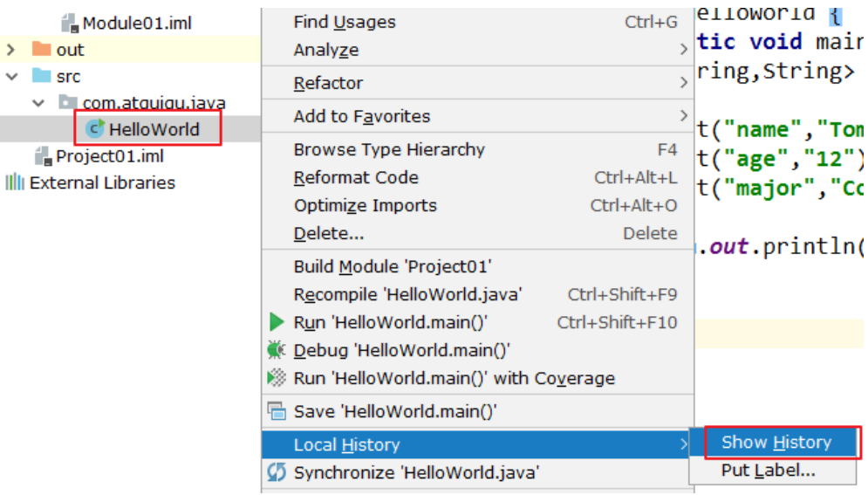The width and height of the screenshot is (868, 495).
Task: Select Module01.iml in project tree
Action: [137, 24]
